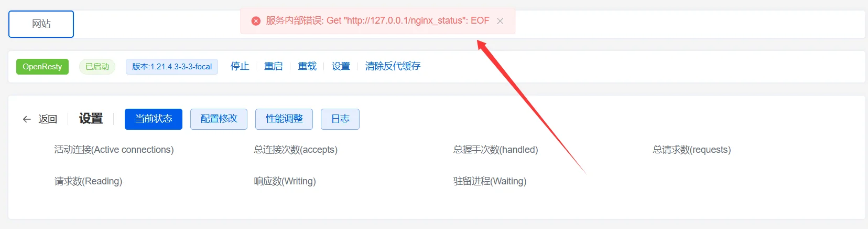The height and width of the screenshot is (229, 868).
Task: Open the 设置 link in the service bar
Action: [x=341, y=66]
